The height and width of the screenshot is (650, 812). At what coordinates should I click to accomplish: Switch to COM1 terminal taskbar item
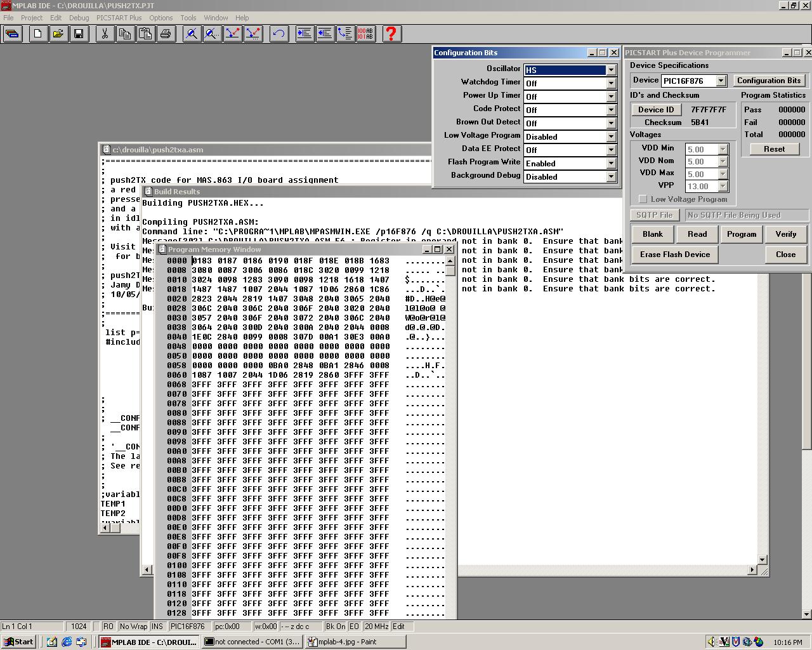(x=252, y=642)
